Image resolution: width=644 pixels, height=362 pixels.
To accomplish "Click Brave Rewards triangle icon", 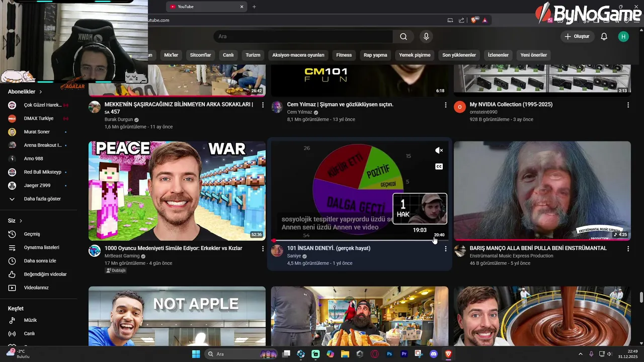I will click(485, 20).
